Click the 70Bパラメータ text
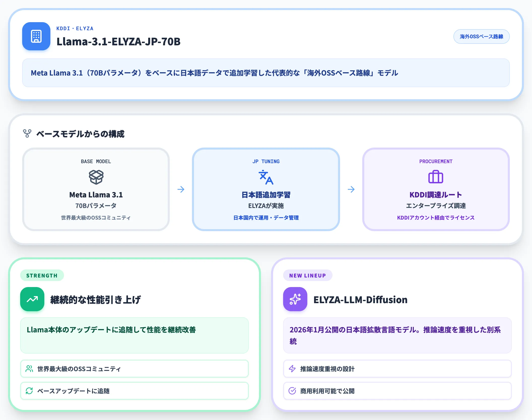 point(96,206)
